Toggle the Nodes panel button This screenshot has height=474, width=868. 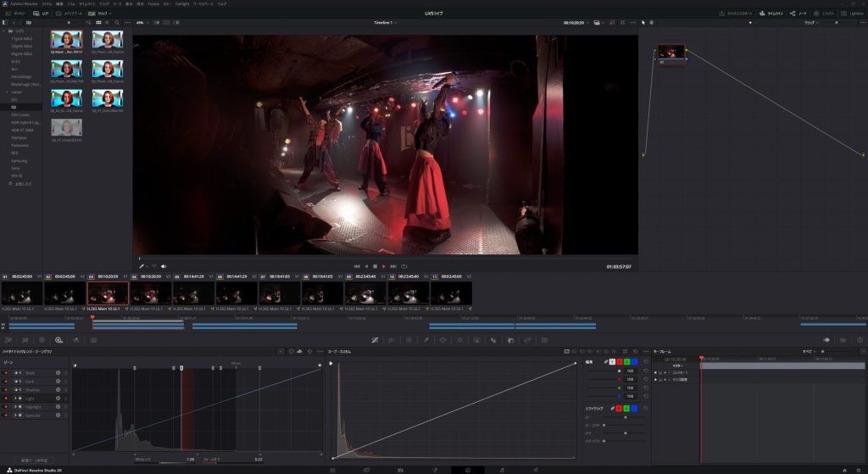click(798, 14)
